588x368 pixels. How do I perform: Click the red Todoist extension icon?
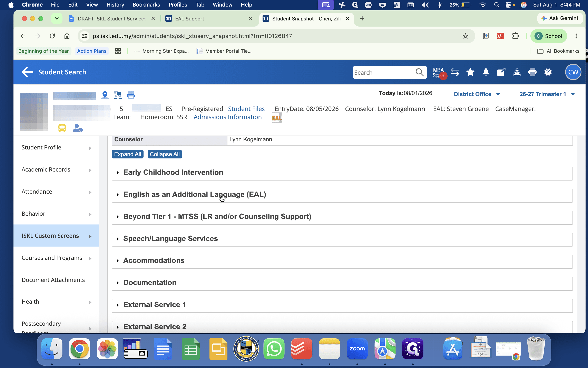click(x=501, y=36)
